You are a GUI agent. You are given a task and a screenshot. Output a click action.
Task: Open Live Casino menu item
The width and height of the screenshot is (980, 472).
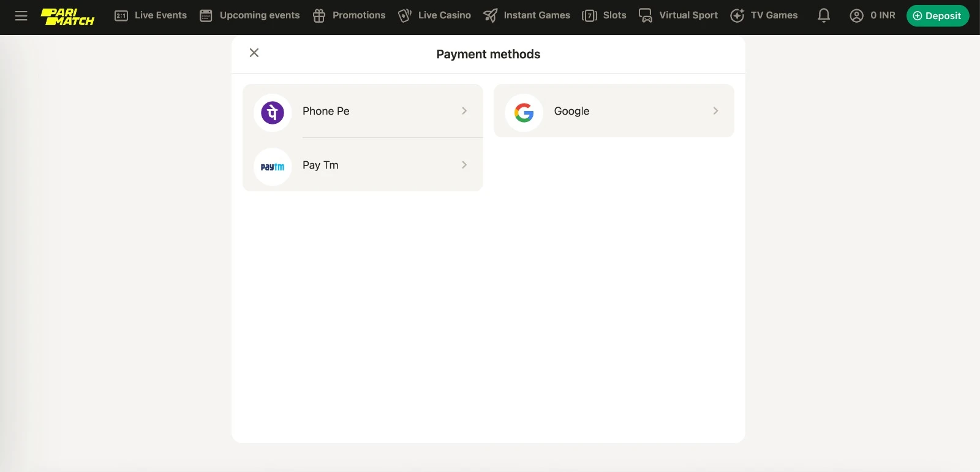pos(434,15)
